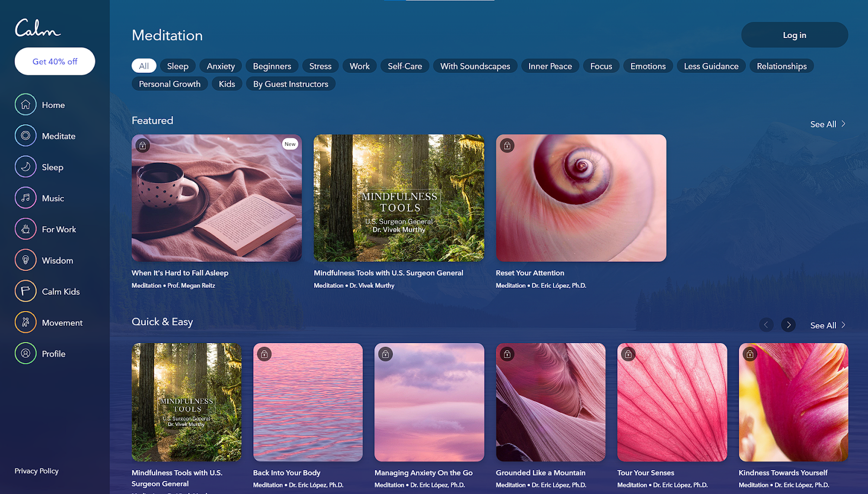Open For Work text in sidebar
This screenshot has height=494, width=868.
pyautogui.click(x=59, y=229)
